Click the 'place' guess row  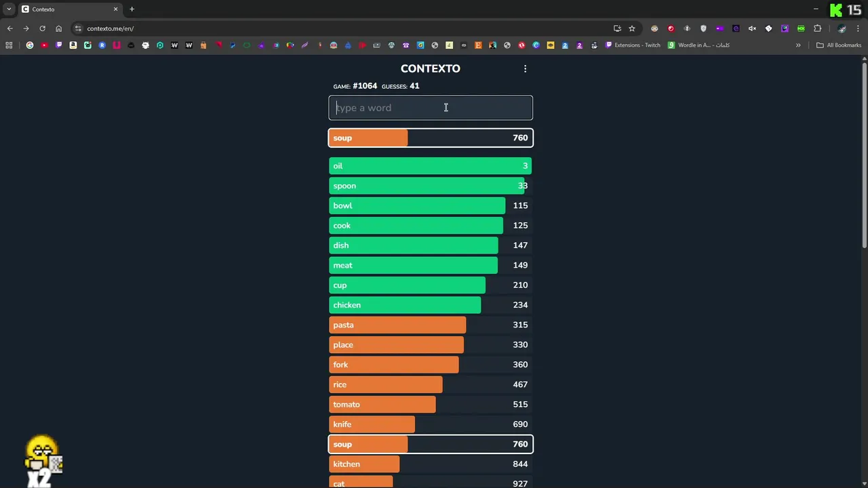(431, 344)
